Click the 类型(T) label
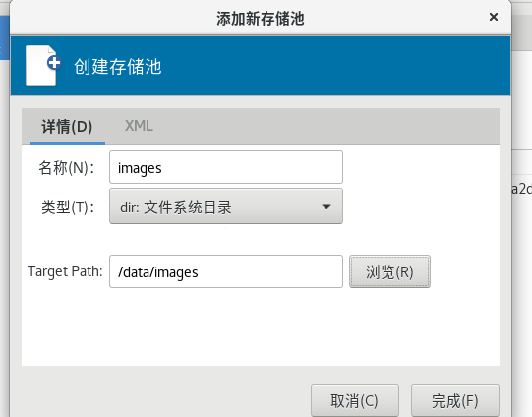532x417 pixels. pyautogui.click(x=68, y=207)
